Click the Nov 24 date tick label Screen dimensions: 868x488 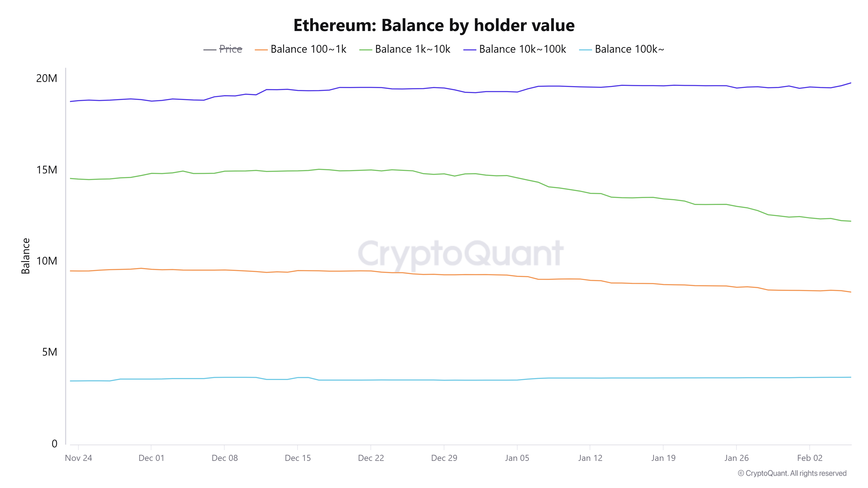pyautogui.click(x=78, y=458)
